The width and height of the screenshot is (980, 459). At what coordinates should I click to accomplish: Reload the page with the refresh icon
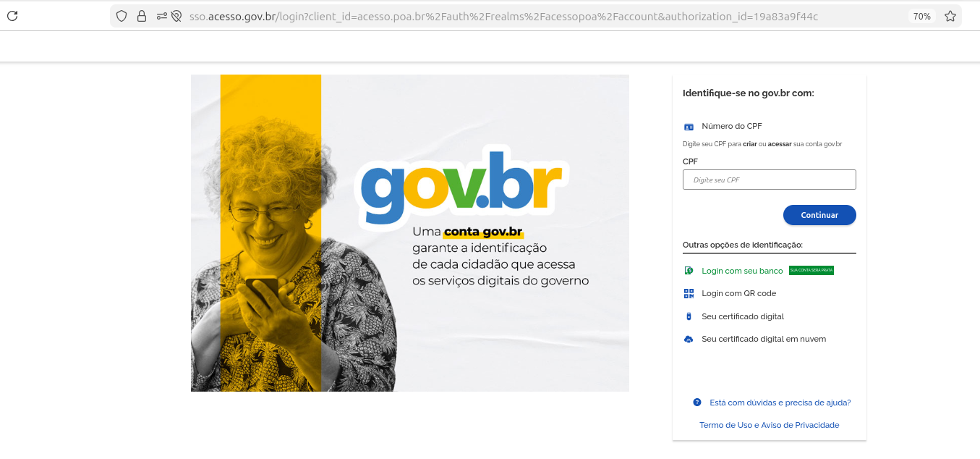pyautogui.click(x=12, y=16)
